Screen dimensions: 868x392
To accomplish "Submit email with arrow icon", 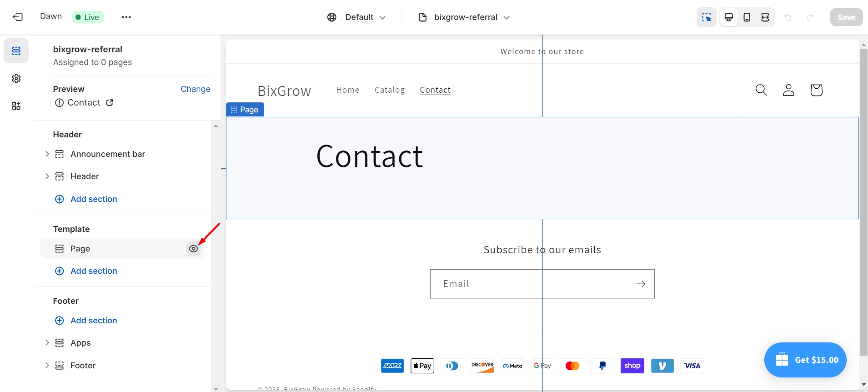I will pos(641,284).
